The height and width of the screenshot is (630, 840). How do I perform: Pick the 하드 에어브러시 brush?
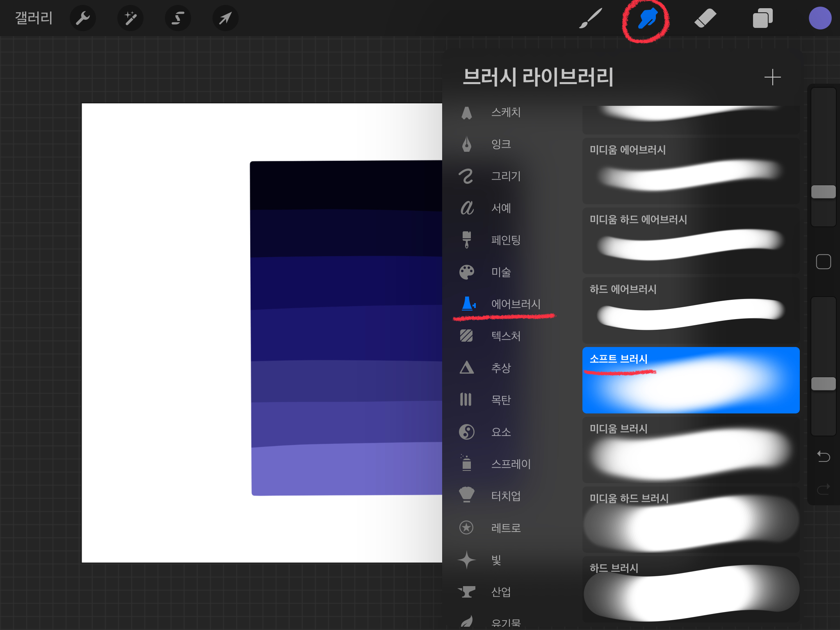click(691, 310)
